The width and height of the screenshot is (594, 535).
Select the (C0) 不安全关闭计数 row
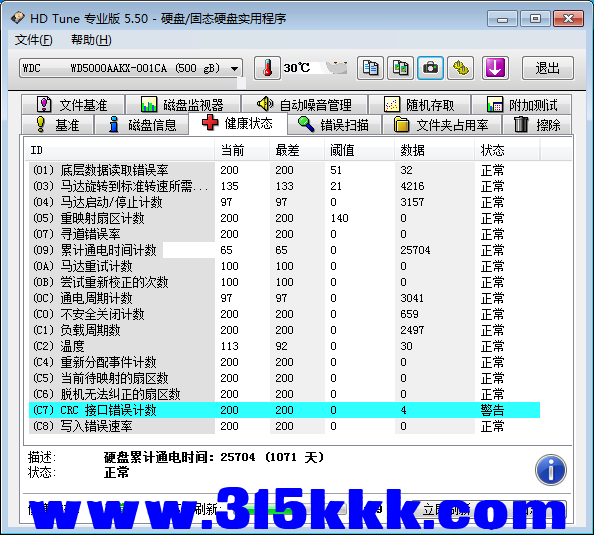pyautogui.click(x=284, y=314)
